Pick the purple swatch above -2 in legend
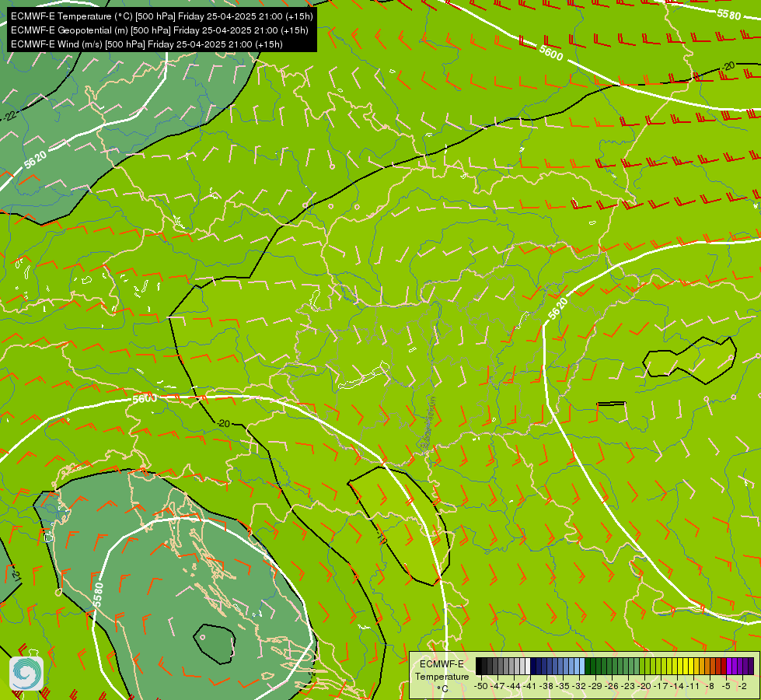 [x=745, y=666]
